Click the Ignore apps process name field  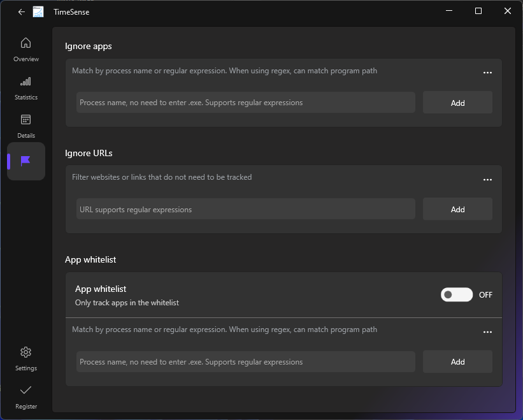[246, 103]
